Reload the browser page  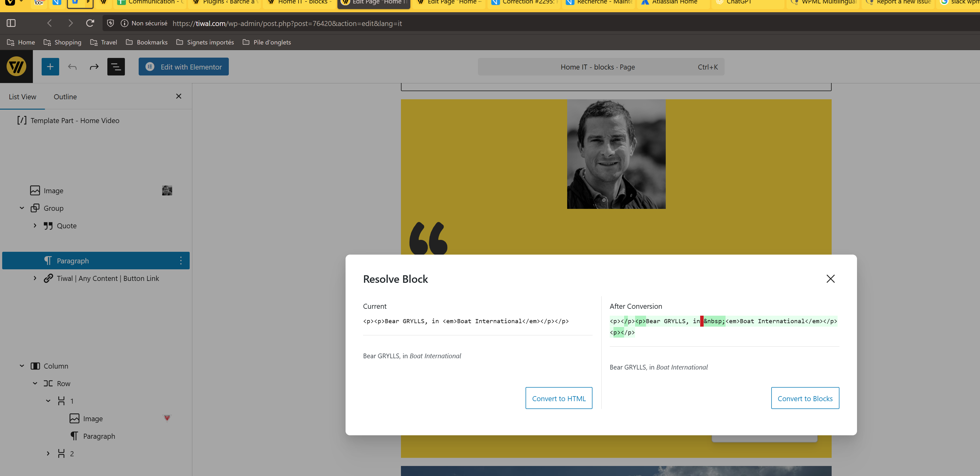90,23
